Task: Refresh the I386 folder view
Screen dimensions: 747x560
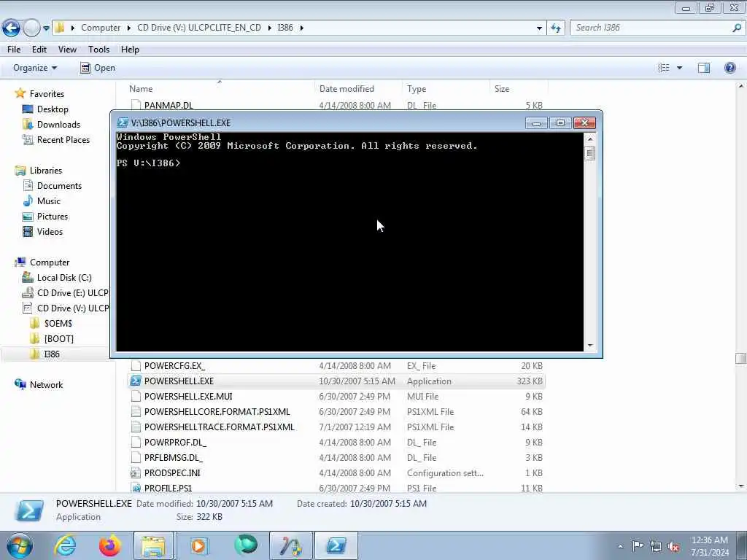Action: [556, 28]
